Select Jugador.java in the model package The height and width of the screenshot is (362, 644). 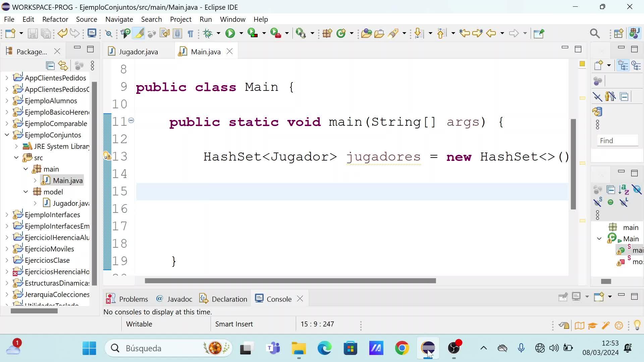pyautogui.click(x=71, y=203)
